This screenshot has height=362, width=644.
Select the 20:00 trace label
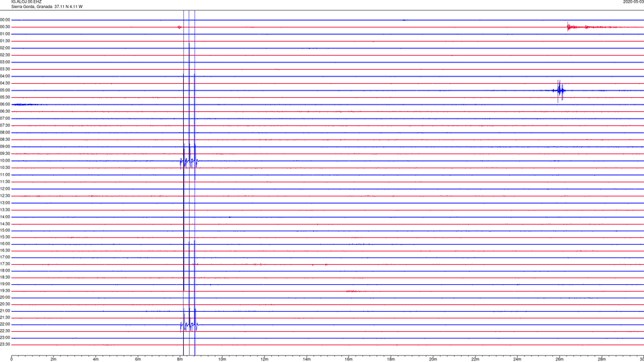tap(5, 297)
